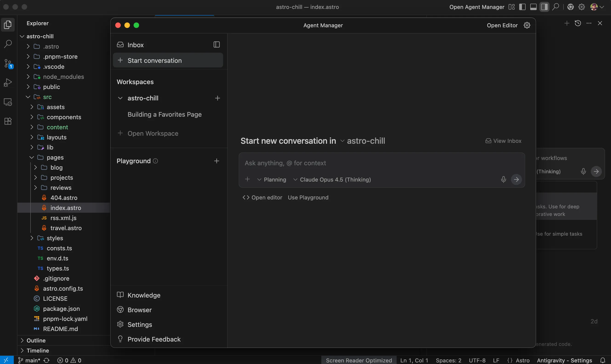This screenshot has width=611, height=364.
Task: Open the Run and Debug view
Action: point(8,82)
